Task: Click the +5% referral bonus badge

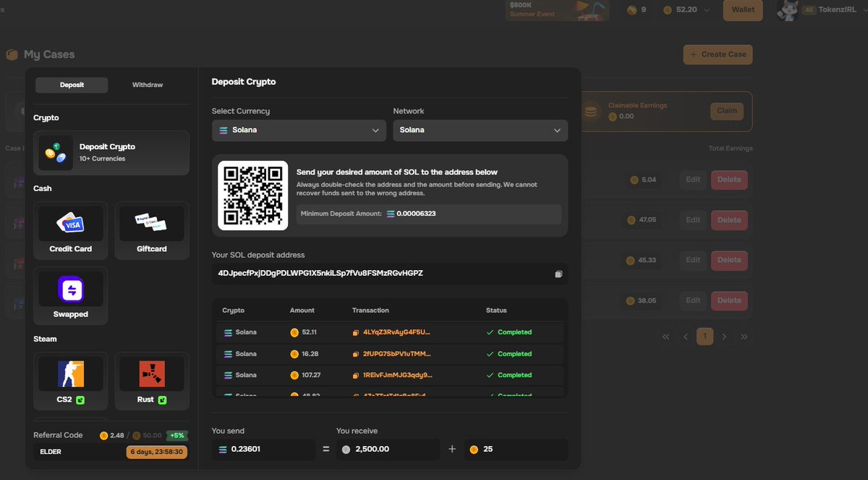Action: 176,435
